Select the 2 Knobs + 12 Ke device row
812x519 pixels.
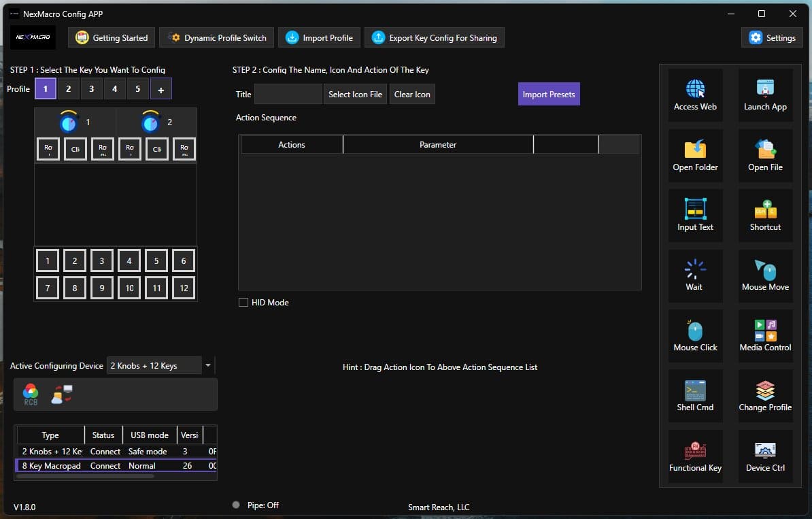pos(116,452)
